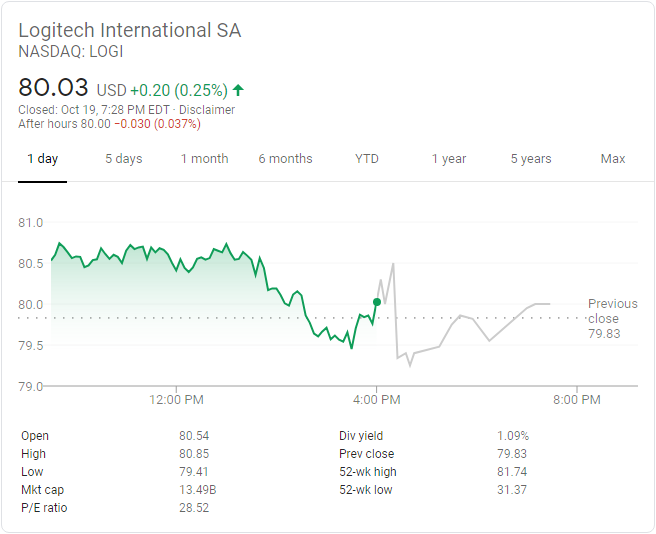
Task: Click the Div yield label
Action: (x=361, y=436)
